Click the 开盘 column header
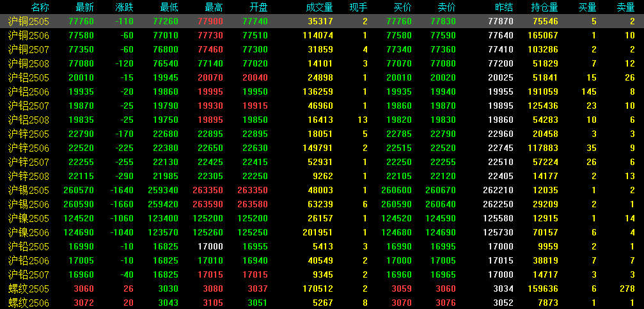This screenshot has width=644, height=309. click(259, 7)
